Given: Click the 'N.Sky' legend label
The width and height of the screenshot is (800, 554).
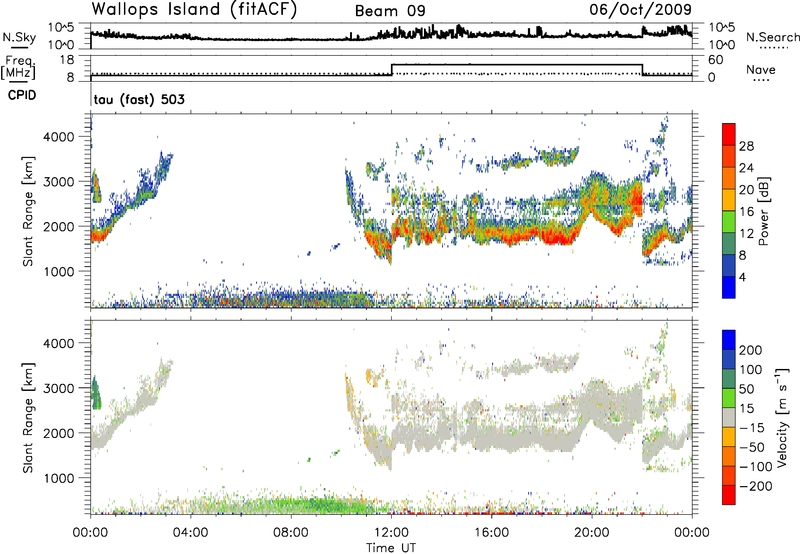Looking at the screenshot, I should pyautogui.click(x=19, y=37).
